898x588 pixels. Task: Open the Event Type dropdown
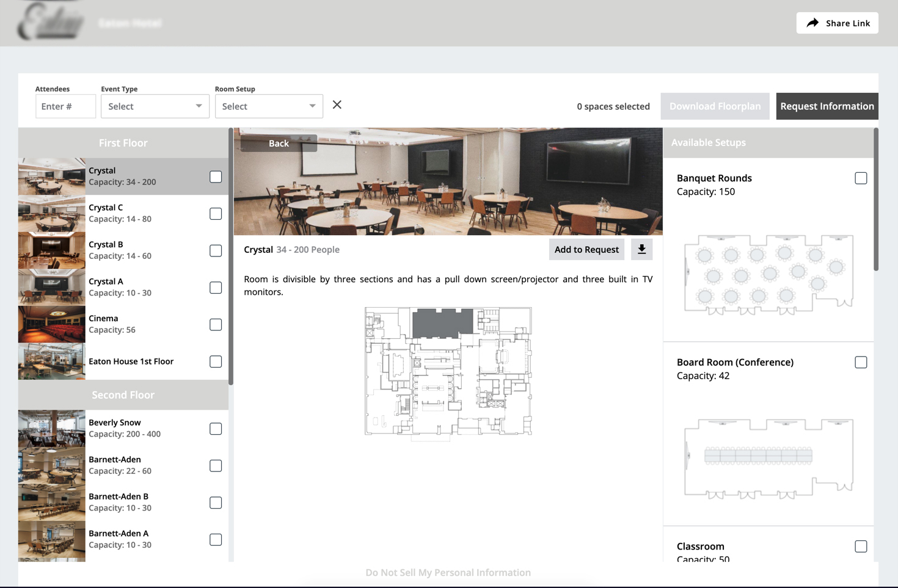coord(155,106)
